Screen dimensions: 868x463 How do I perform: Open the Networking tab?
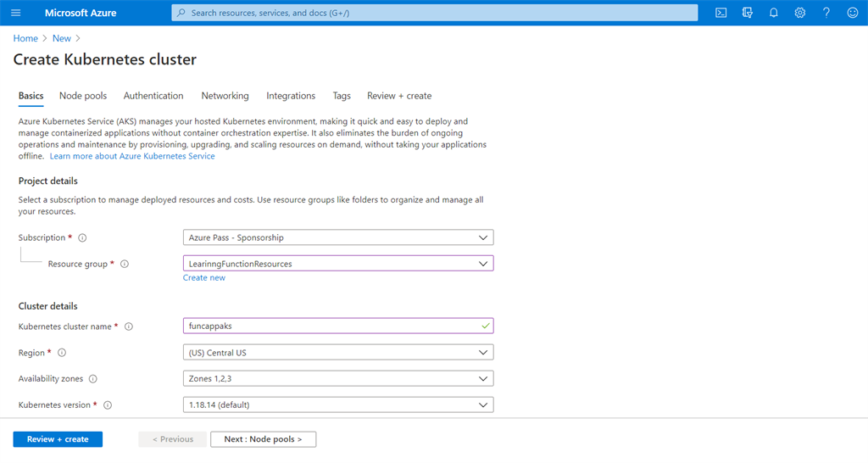225,96
